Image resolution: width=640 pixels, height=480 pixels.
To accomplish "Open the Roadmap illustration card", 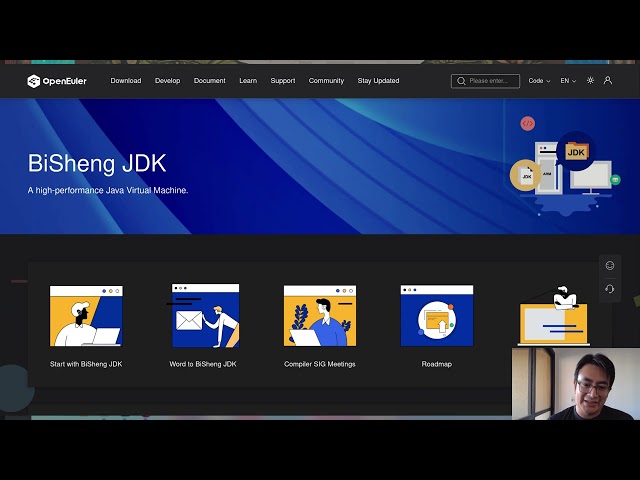I will pos(437,316).
